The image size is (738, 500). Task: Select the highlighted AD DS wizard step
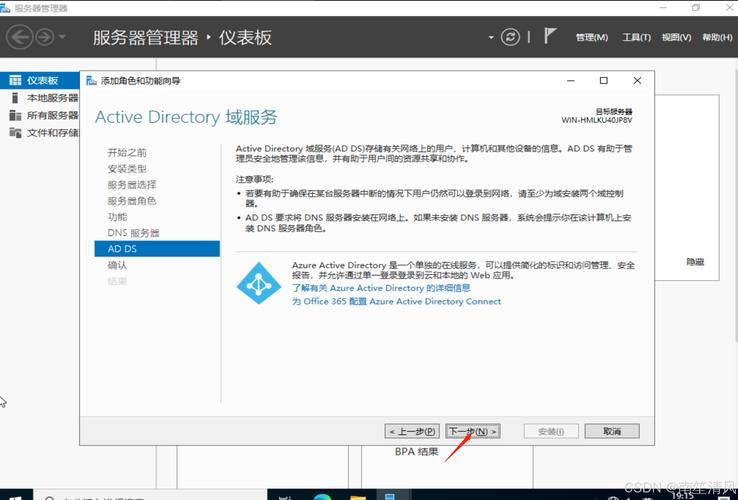pyautogui.click(x=157, y=249)
